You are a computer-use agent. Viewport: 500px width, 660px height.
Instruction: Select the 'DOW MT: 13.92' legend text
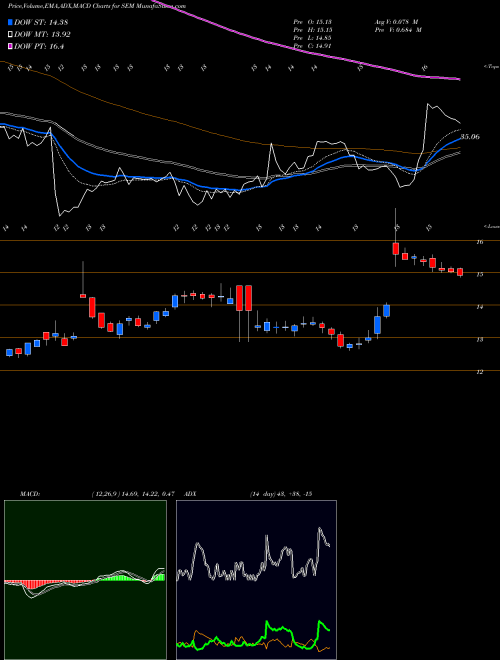(42, 35)
